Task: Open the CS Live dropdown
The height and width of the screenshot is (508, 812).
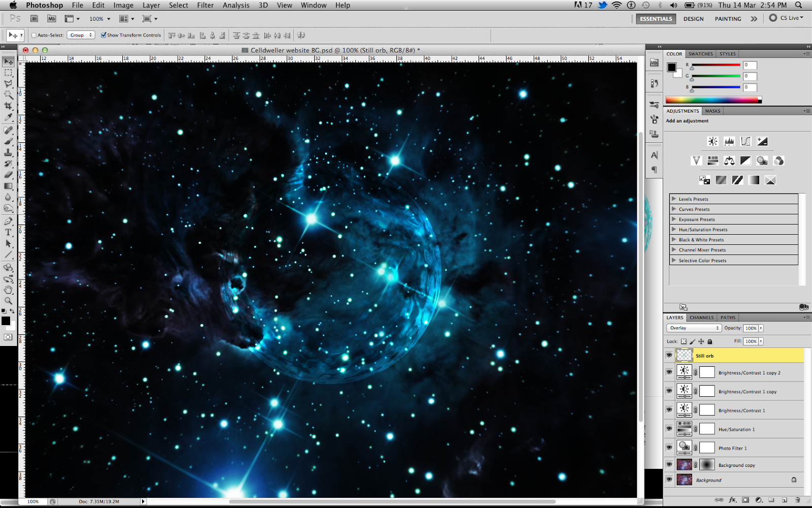Action: pos(787,18)
